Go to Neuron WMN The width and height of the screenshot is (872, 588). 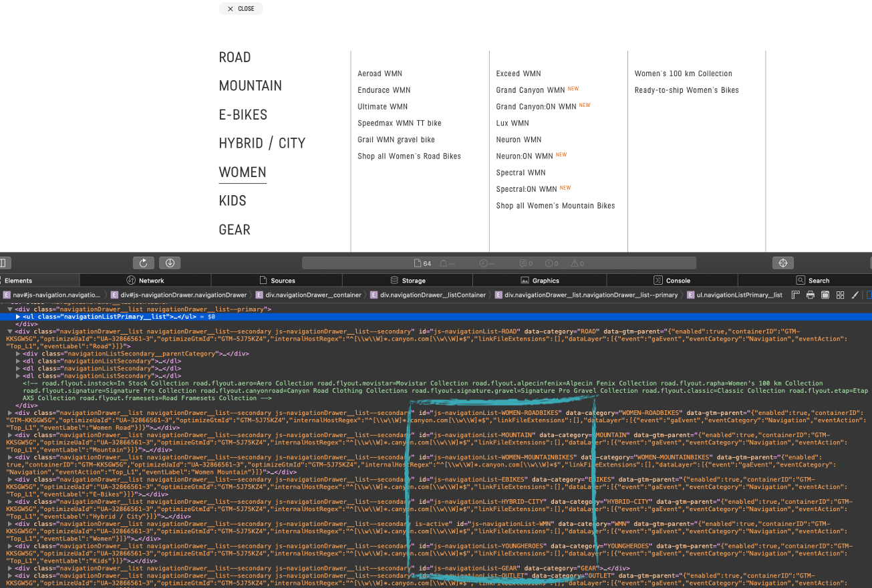click(519, 140)
